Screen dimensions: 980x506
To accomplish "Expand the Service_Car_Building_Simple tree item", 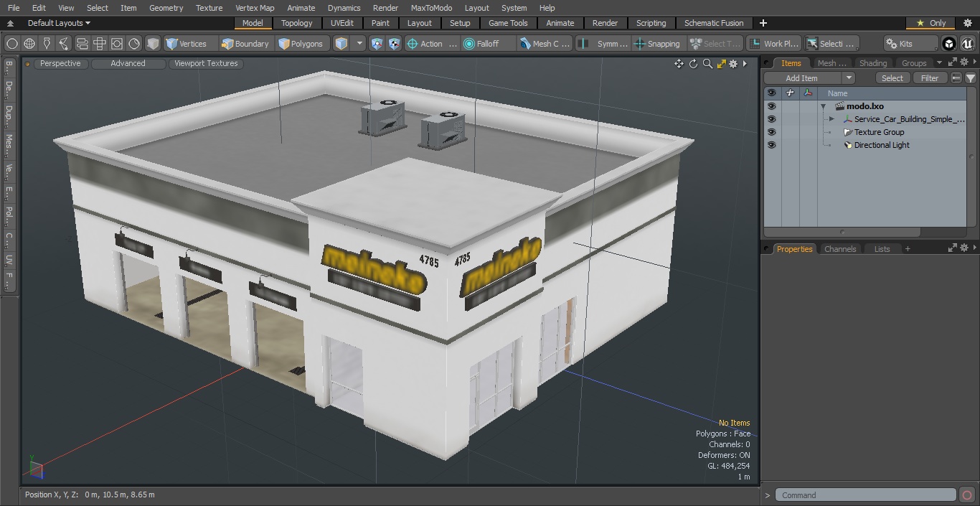I will tap(831, 119).
